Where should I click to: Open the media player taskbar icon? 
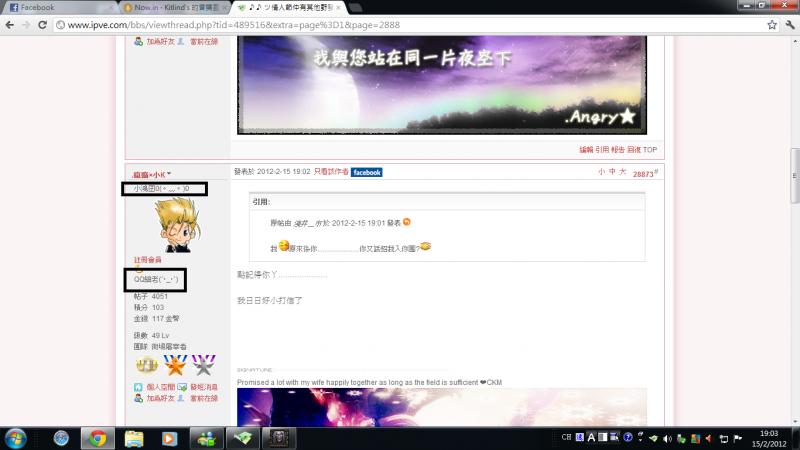click(x=169, y=438)
